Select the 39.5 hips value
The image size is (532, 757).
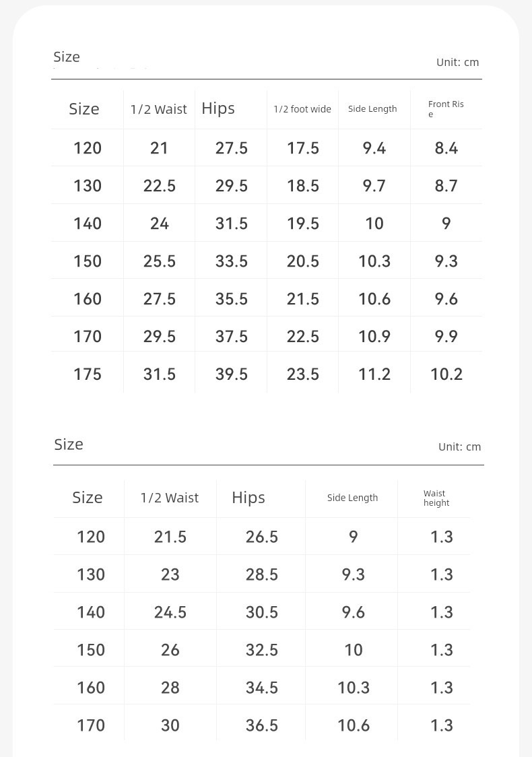231,374
